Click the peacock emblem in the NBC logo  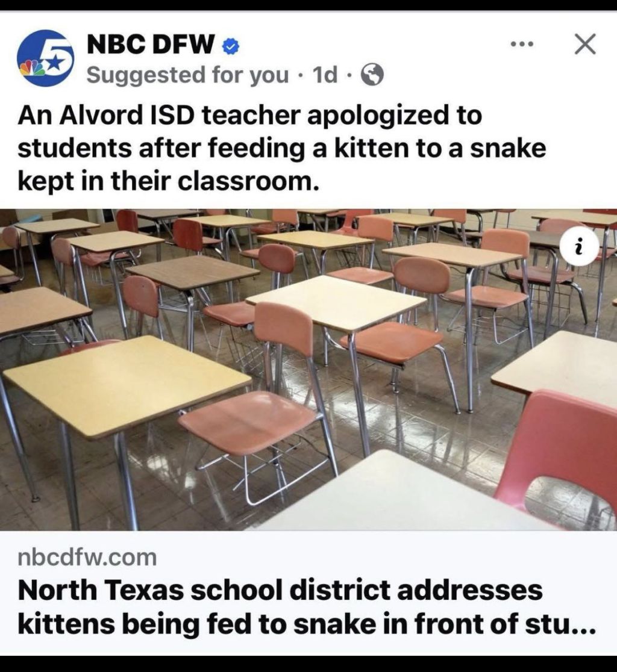29,67
